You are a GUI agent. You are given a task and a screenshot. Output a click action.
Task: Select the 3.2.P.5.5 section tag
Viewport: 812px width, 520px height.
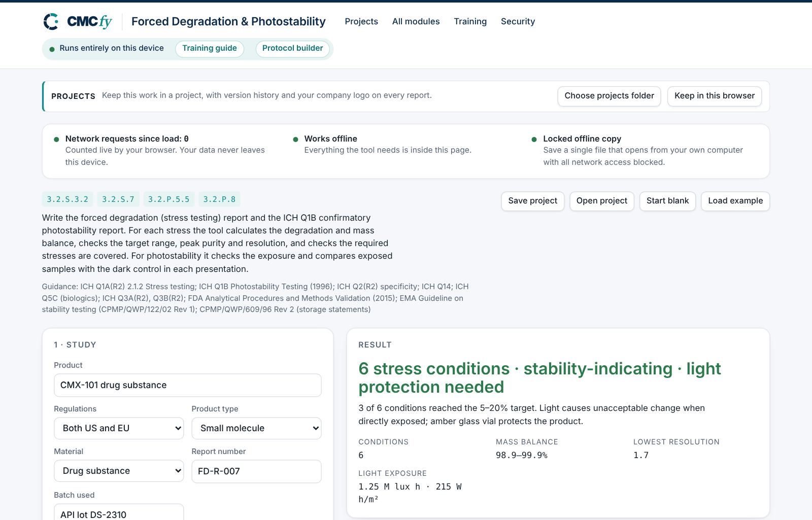pyautogui.click(x=168, y=199)
